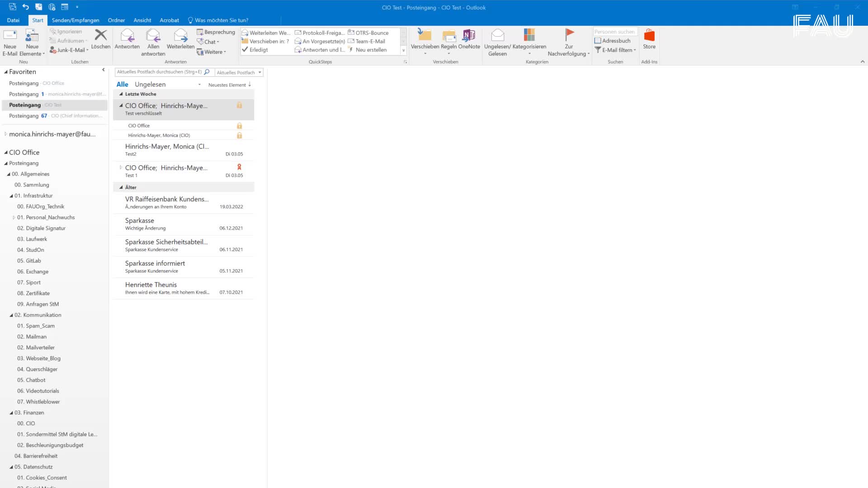Select the Alle filter in message list
The height and width of the screenshot is (488, 868).
[x=122, y=84]
